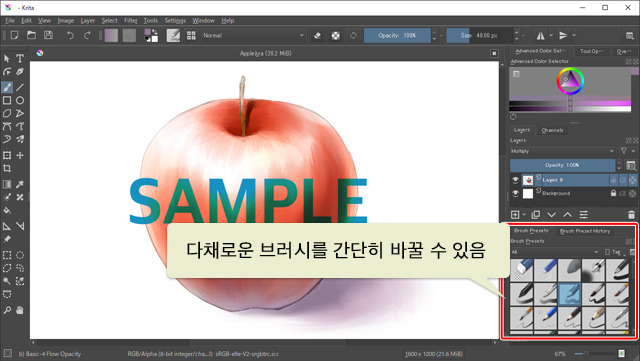Screen dimensions: 640x361
Task: Close the Apple.kra document tab
Action: [494, 53]
